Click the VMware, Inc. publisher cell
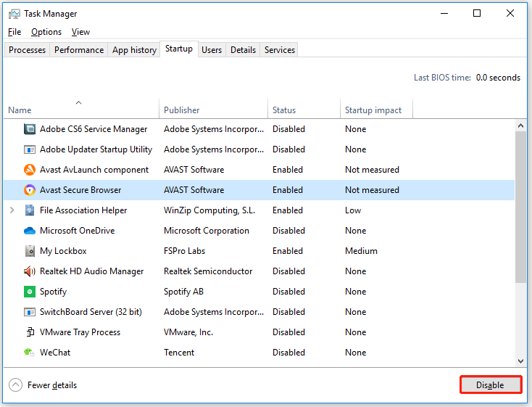Screen dimensions: 532x407 pyautogui.click(x=188, y=332)
